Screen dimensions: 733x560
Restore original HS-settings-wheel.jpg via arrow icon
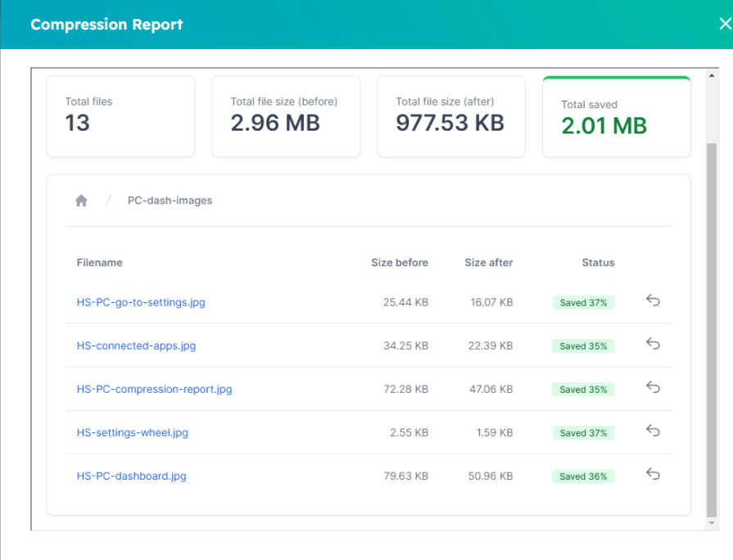653,431
